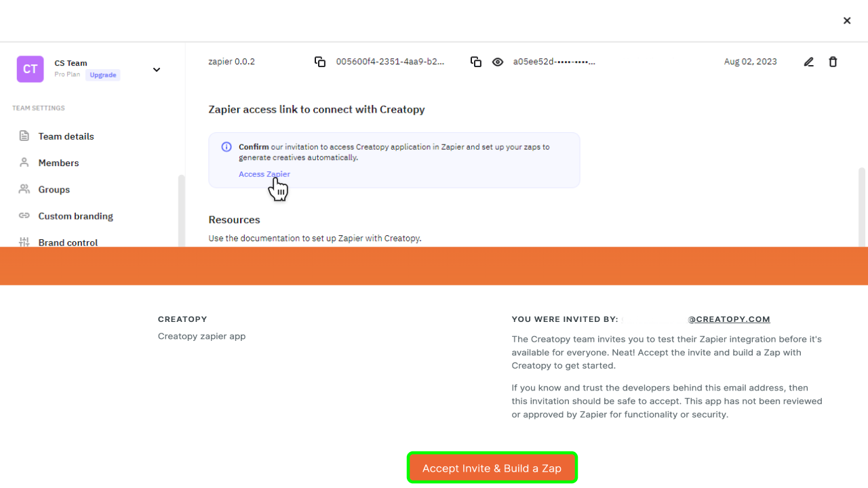Click the sidebar vertical scrollbar
Image resolution: width=868 pixels, height=488 pixels.
pyautogui.click(x=181, y=210)
